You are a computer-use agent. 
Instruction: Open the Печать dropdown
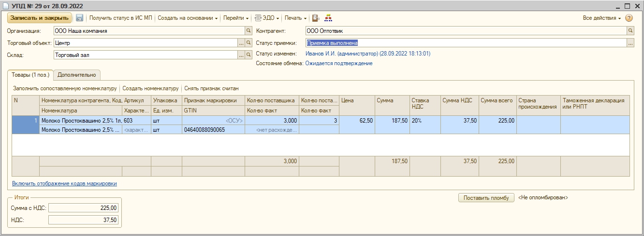click(295, 18)
